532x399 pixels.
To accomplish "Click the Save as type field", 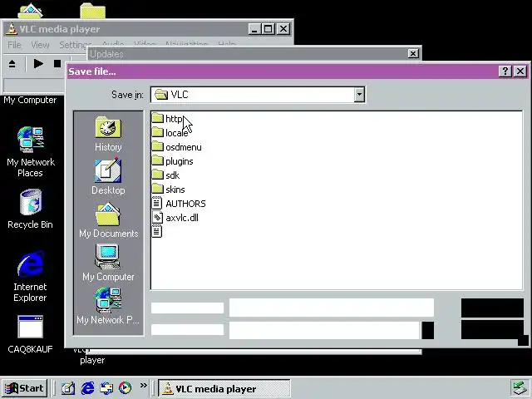I will pos(332,330).
